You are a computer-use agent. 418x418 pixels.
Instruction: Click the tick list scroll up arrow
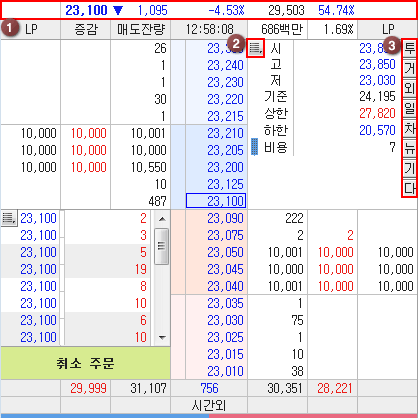click(162, 219)
